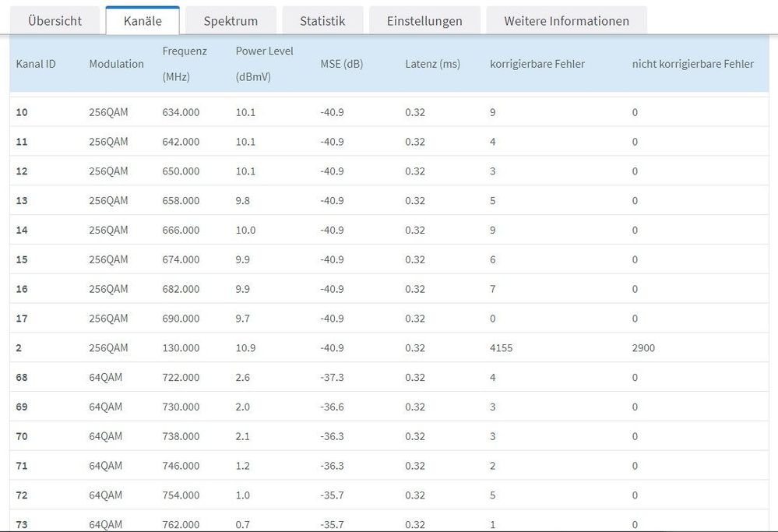Click frequency value 682.000
The height and width of the screenshot is (532, 778).
point(181,289)
